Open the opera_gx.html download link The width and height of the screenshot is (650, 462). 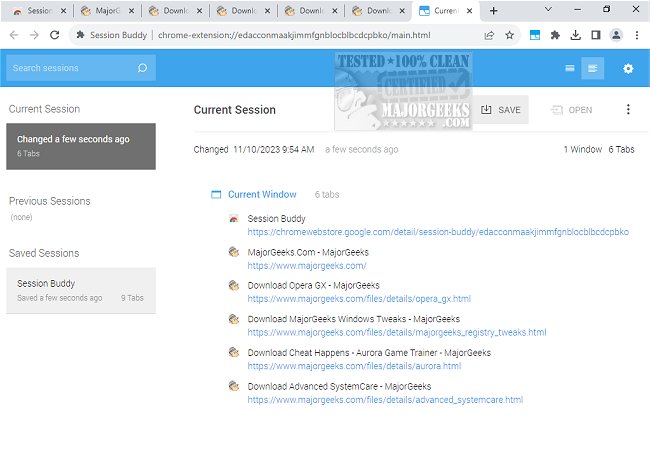click(359, 298)
